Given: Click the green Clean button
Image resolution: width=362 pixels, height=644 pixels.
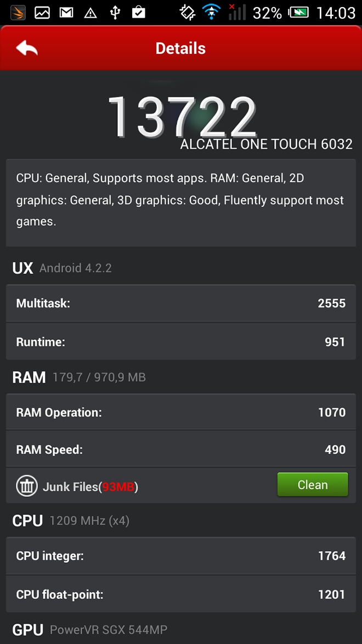Looking at the screenshot, I should pyautogui.click(x=313, y=485).
